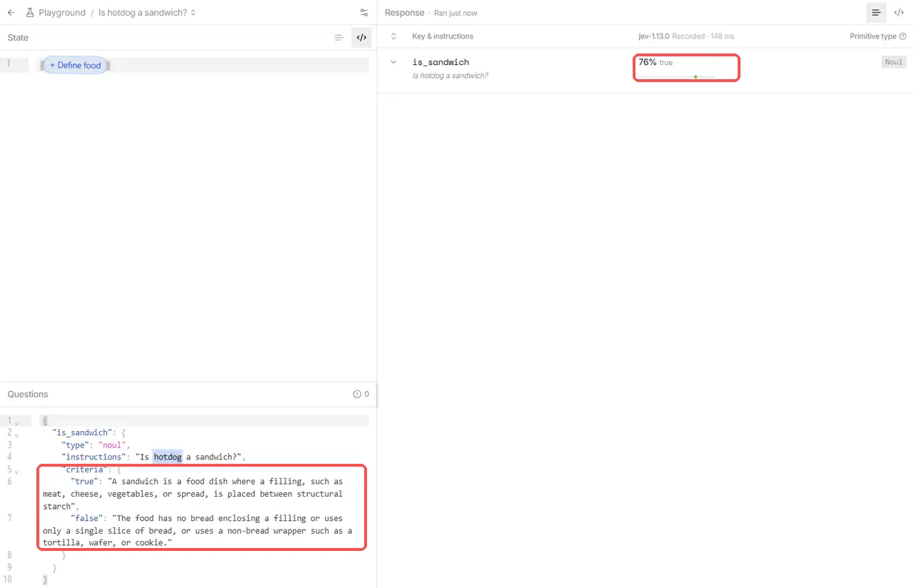Click the jev-1.13.0 model label
Screen dimensions: 914x588
tap(654, 36)
